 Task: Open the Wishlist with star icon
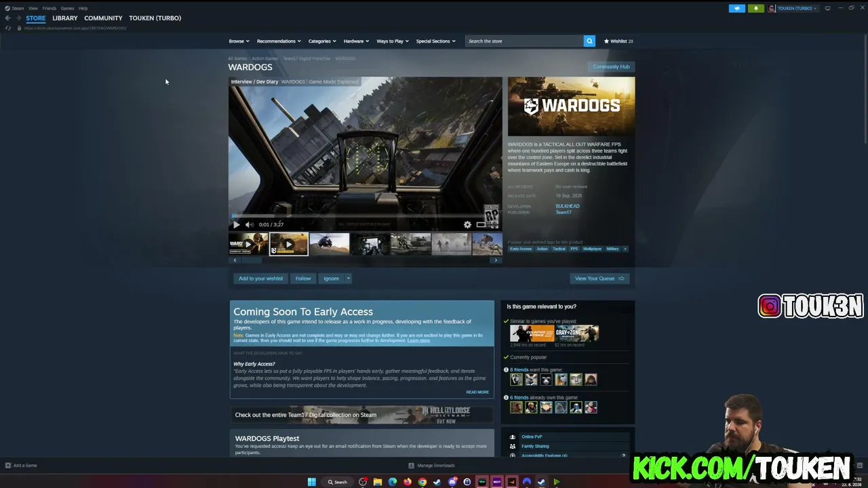point(618,41)
